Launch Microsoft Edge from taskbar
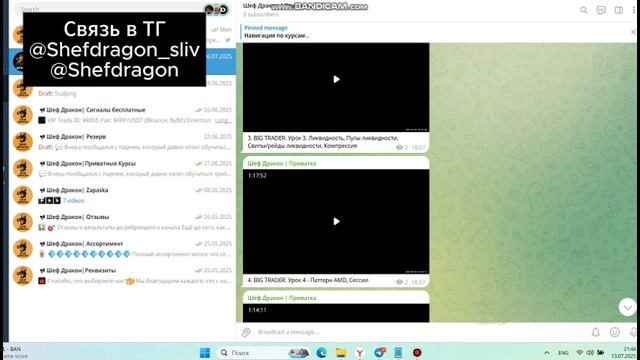This screenshot has width=640, height=360. (x=322, y=353)
